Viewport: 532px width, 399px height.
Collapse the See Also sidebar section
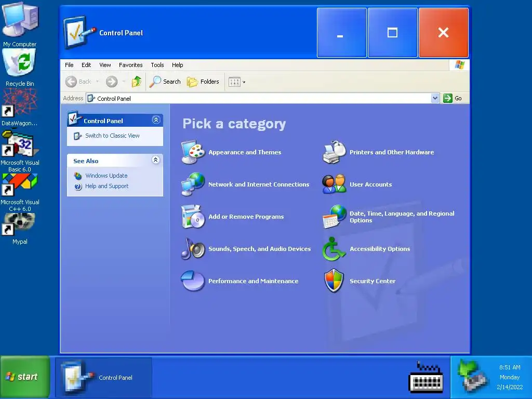click(x=156, y=160)
